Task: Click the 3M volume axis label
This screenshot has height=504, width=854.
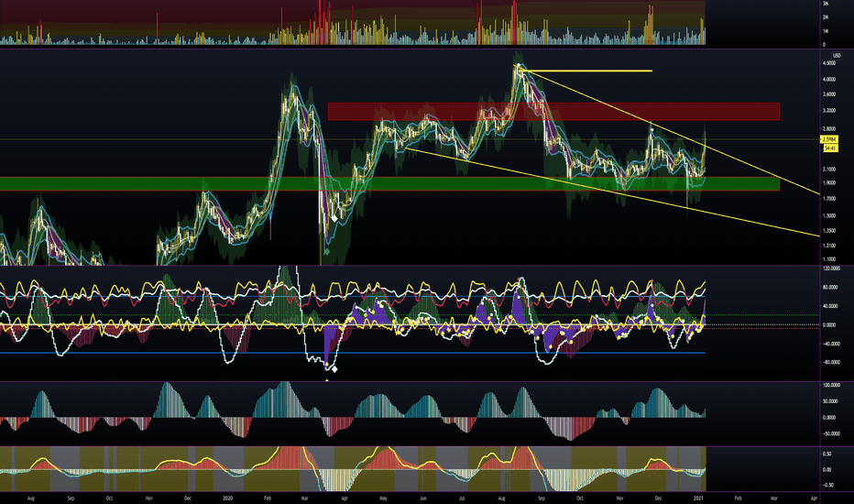Action: (x=825, y=4)
